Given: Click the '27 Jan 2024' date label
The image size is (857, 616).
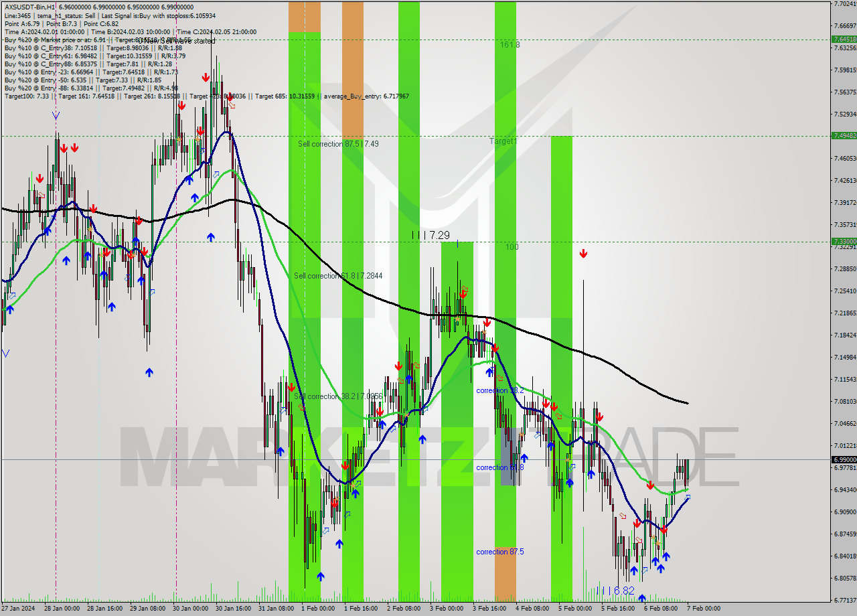Looking at the screenshot, I should [18, 609].
